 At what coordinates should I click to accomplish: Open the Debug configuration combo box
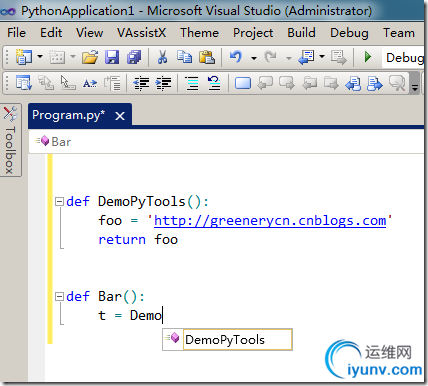[x=403, y=58]
